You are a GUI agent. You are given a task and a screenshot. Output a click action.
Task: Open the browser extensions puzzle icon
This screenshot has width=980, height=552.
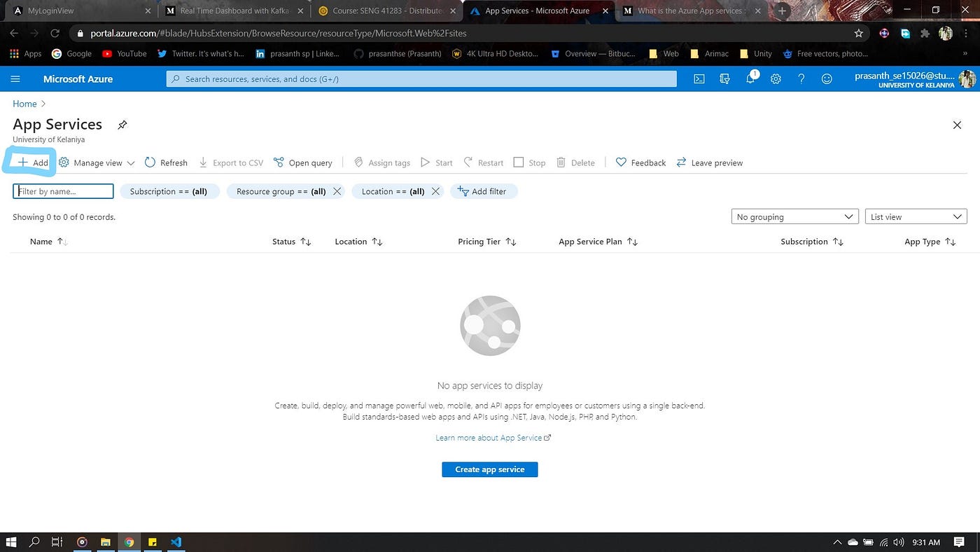coord(925,33)
